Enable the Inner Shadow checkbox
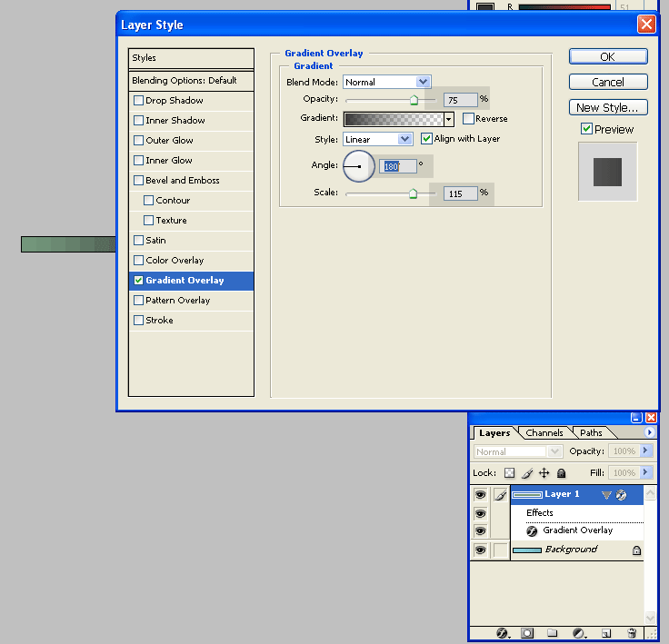 click(x=138, y=121)
